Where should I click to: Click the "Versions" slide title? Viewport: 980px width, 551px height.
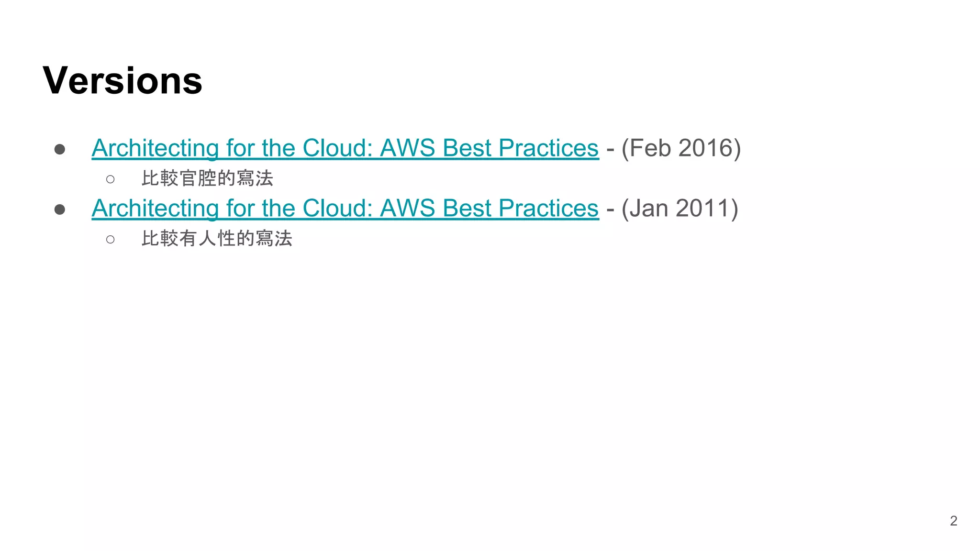(x=122, y=80)
